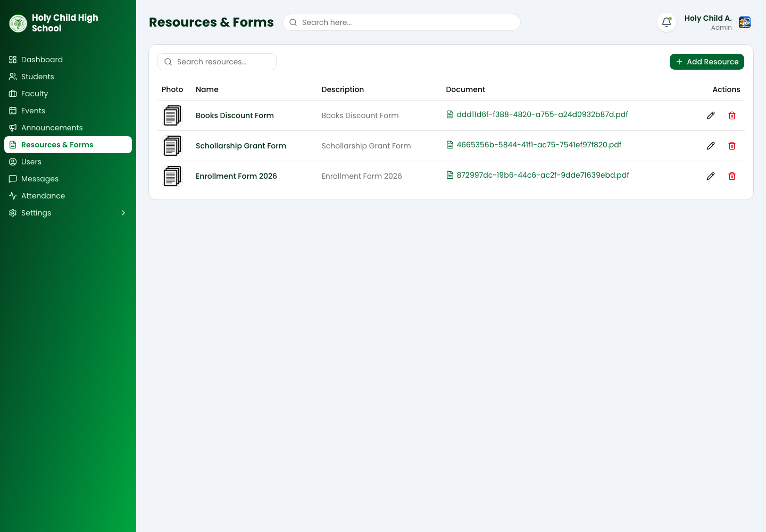Click the Description column header
766x532 pixels.
tap(343, 89)
